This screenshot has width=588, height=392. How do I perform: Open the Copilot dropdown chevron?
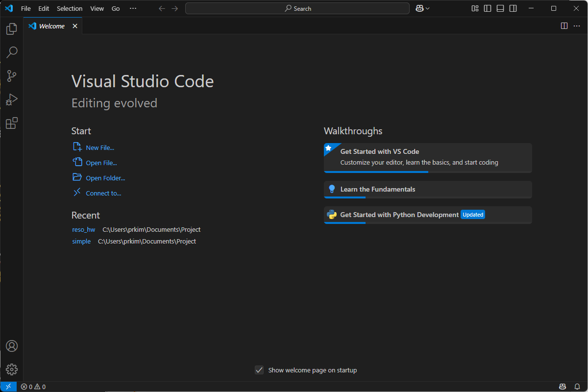(428, 8)
